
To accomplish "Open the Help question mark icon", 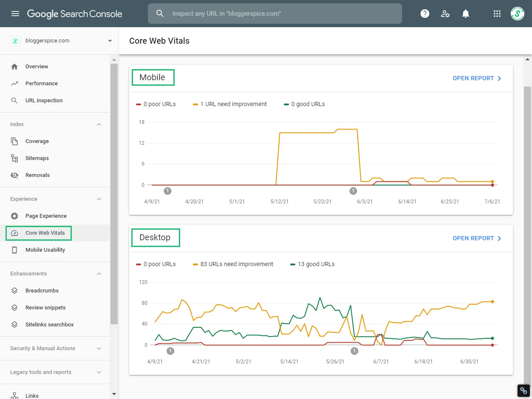I will pos(424,14).
